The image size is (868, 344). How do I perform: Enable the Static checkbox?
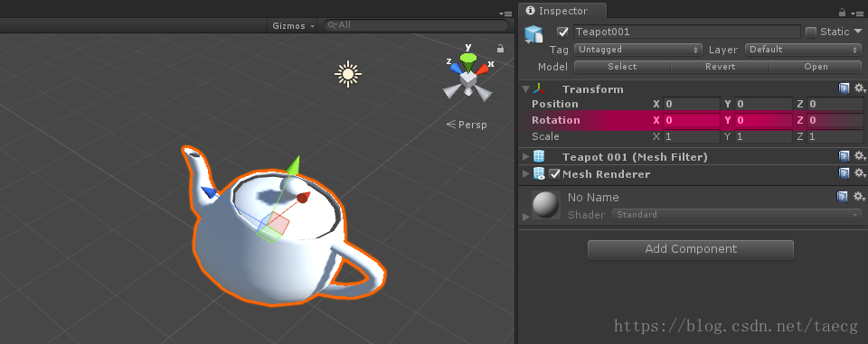(x=811, y=33)
